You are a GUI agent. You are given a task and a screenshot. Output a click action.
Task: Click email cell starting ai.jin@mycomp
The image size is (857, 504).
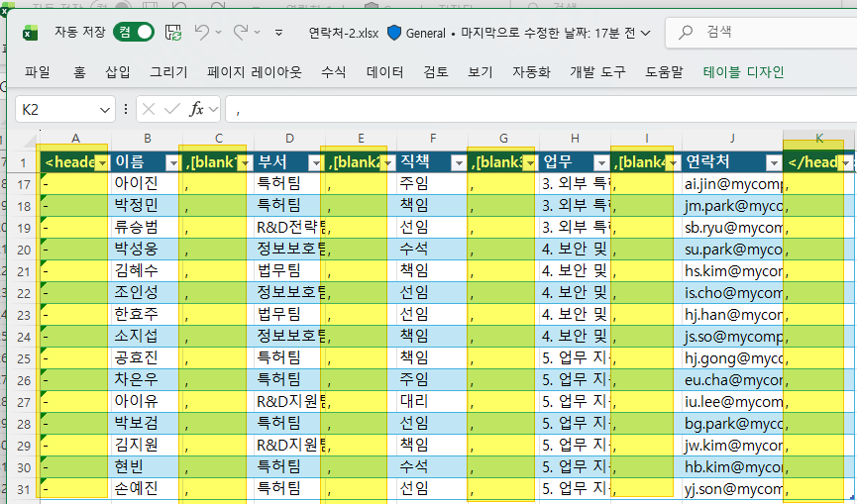[x=732, y=184]
